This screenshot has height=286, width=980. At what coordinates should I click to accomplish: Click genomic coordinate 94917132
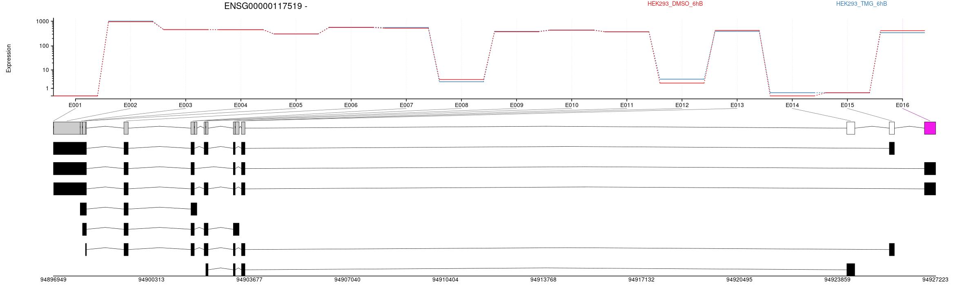tap(641, 280)
